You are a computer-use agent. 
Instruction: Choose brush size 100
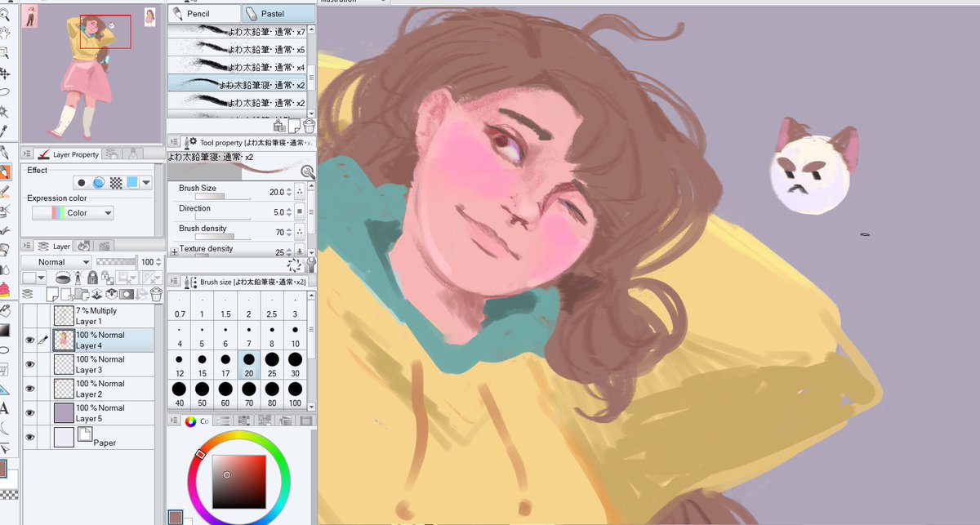tap(295, 396)
